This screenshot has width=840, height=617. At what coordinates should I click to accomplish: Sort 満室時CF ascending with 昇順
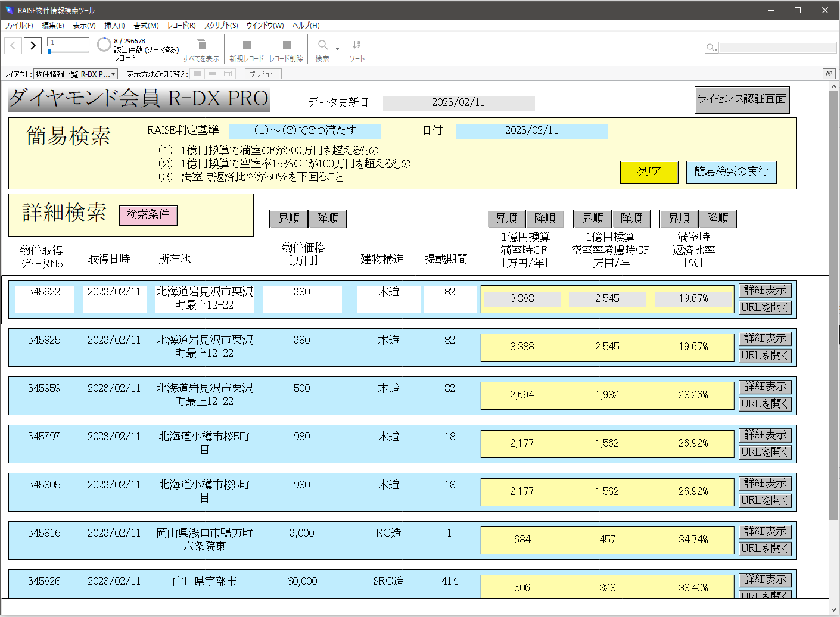(x=506, y=219)
